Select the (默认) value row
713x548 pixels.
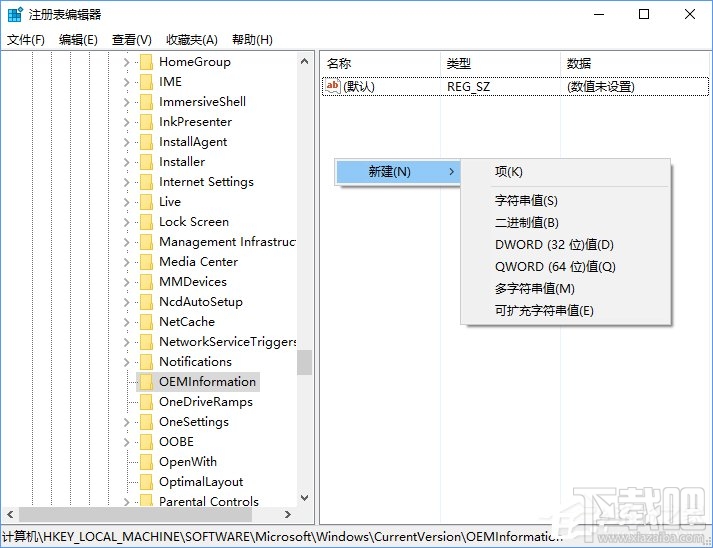[515, 86]
